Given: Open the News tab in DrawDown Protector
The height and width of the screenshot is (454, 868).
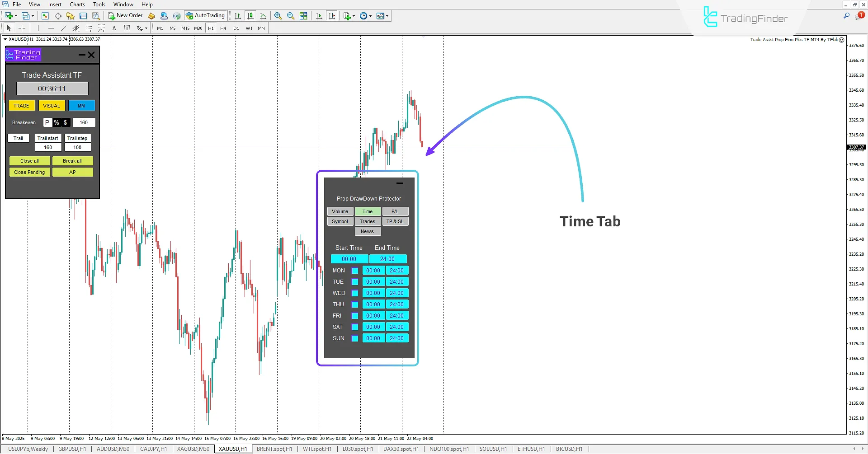Looking at the screenshot, I should (x=368, y=231).
